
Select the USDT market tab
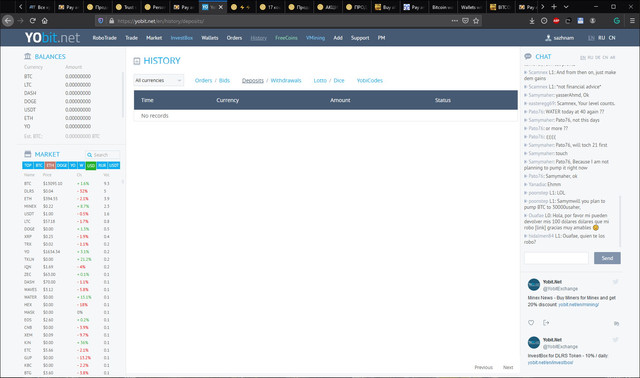(114, 165)
